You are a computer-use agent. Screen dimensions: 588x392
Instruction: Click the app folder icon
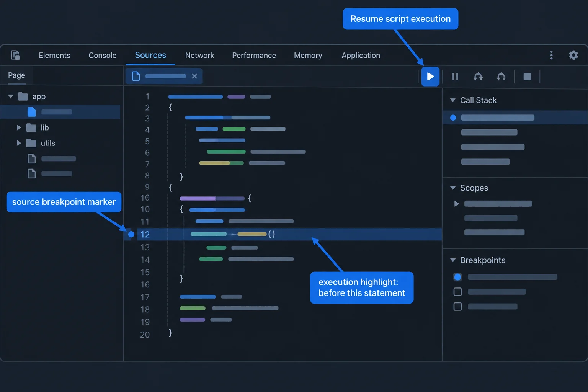tap(23, 96)
